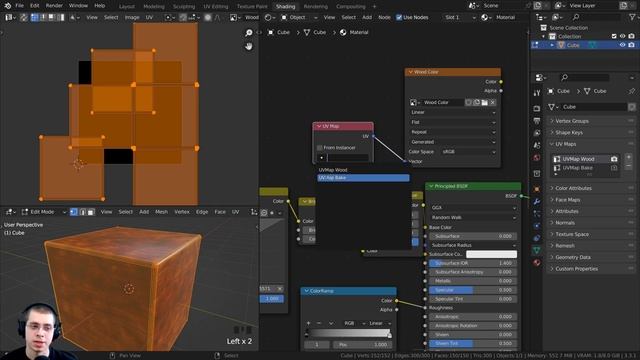Screen dimensions: 640x360
Task: Hide the Collection with eye icon
Action: [x=622, y=36]
